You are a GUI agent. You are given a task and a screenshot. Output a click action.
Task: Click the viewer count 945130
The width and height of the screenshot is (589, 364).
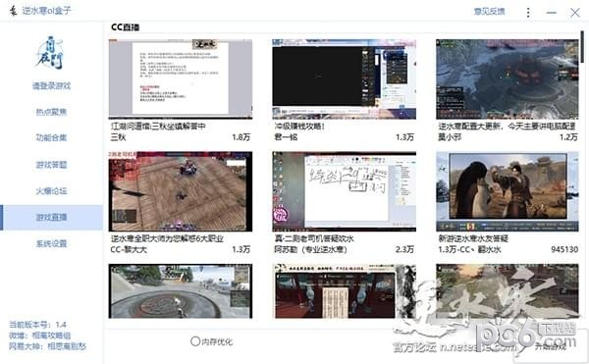click(x=564, y=249)
